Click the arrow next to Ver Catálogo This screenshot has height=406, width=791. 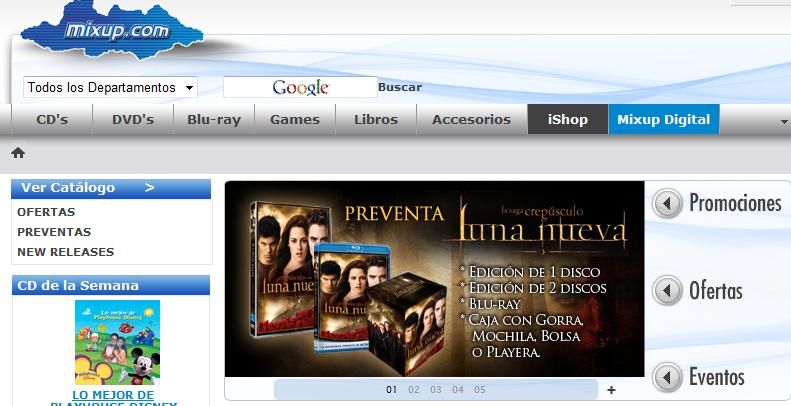pyautogui.click(x=149, y=188)
